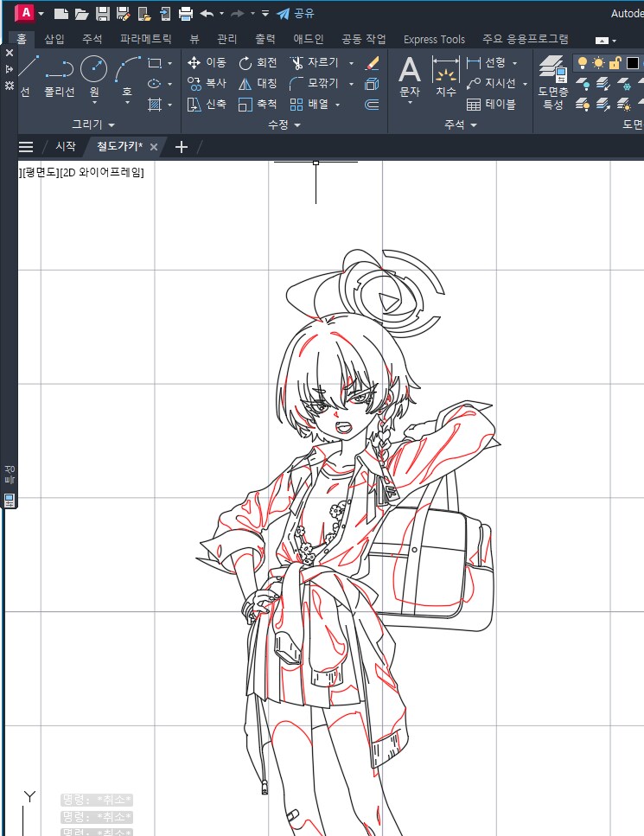Open the 지시선 leader dropdown arrow

pos(525,84)
